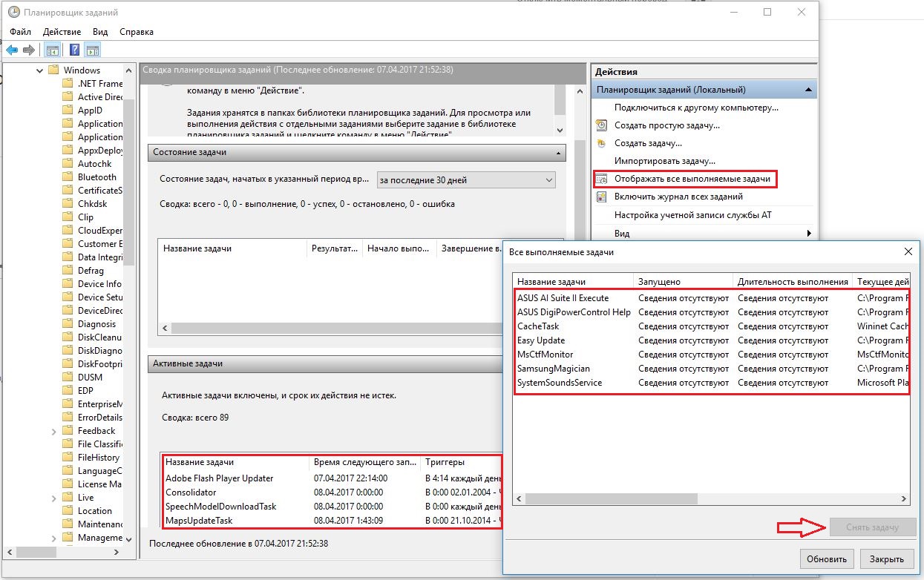Viewport: 924px width, 580px height.
Task: Open the Вид submenu in Actions pane
Action: [622, 234]
